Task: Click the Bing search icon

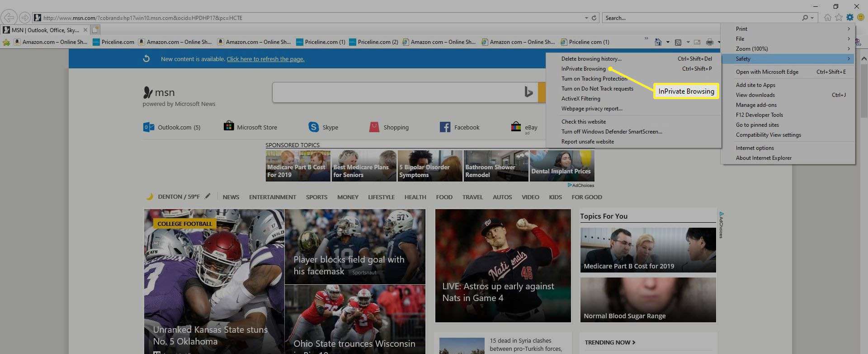Action: click(x=528, y=92)
